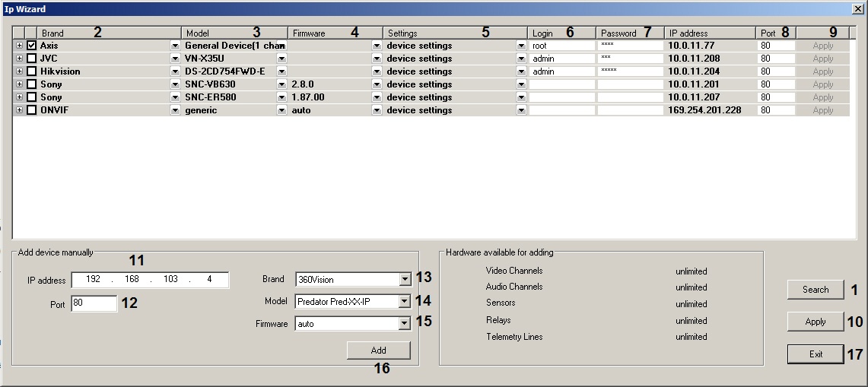The height and width of the screenshot is (387, 868).
Task: Open brand dropdown arrow for Hikvision row
Action: point(175,71)
